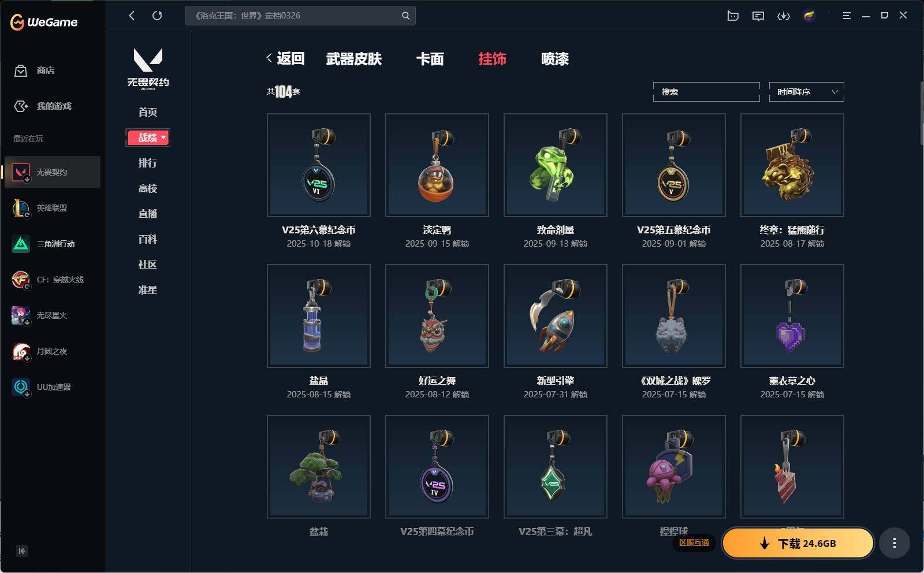Click the 下载 24.6GB download button

(x=798, y=543)
